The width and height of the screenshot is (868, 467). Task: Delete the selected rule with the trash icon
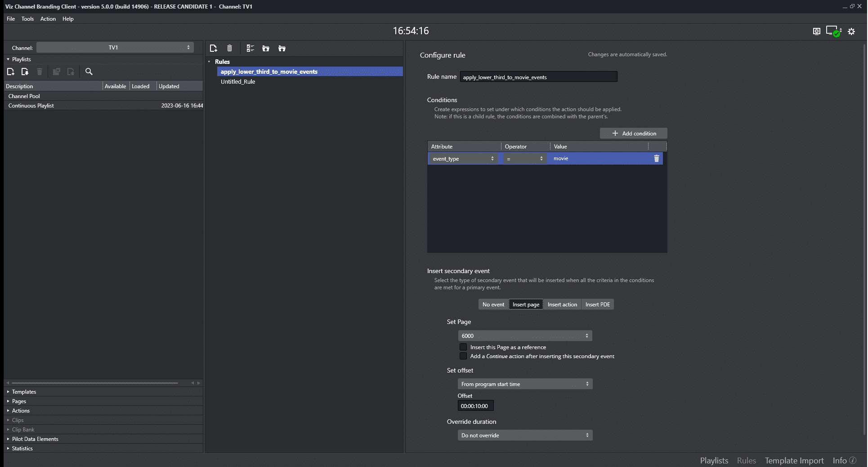point(229,48)
